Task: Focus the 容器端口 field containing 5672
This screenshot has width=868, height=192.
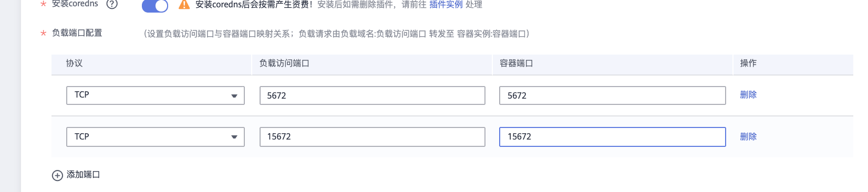Action: pos(613,95)
